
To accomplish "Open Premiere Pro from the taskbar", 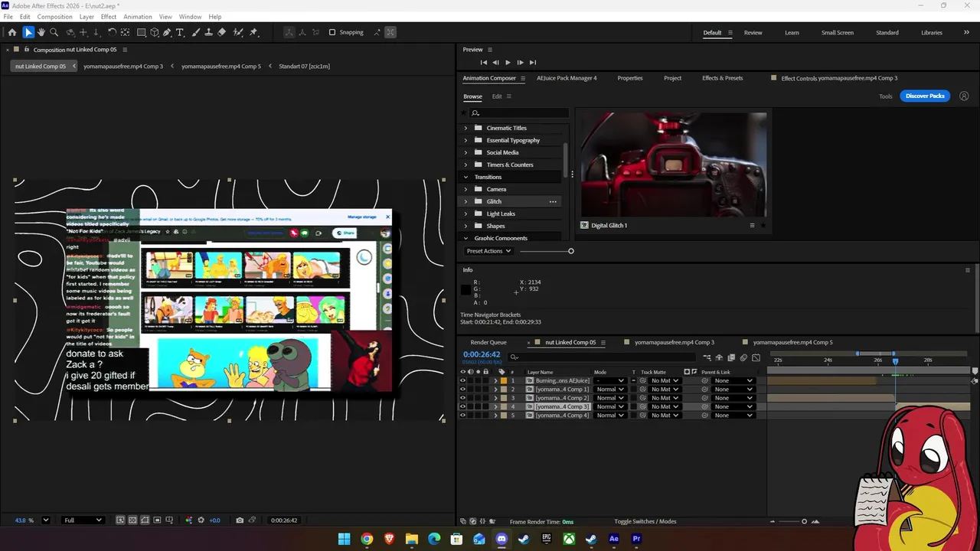I will coord(636,539).
